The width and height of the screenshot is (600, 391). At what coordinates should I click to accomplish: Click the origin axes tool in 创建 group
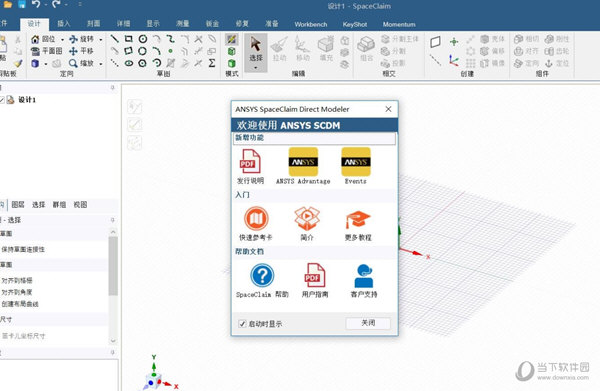(454, 60)
